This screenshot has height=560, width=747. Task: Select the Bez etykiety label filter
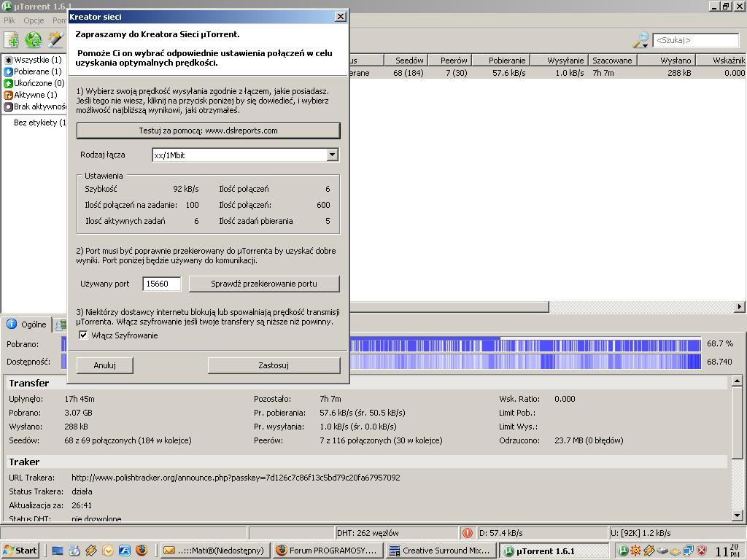coord(39,122)
